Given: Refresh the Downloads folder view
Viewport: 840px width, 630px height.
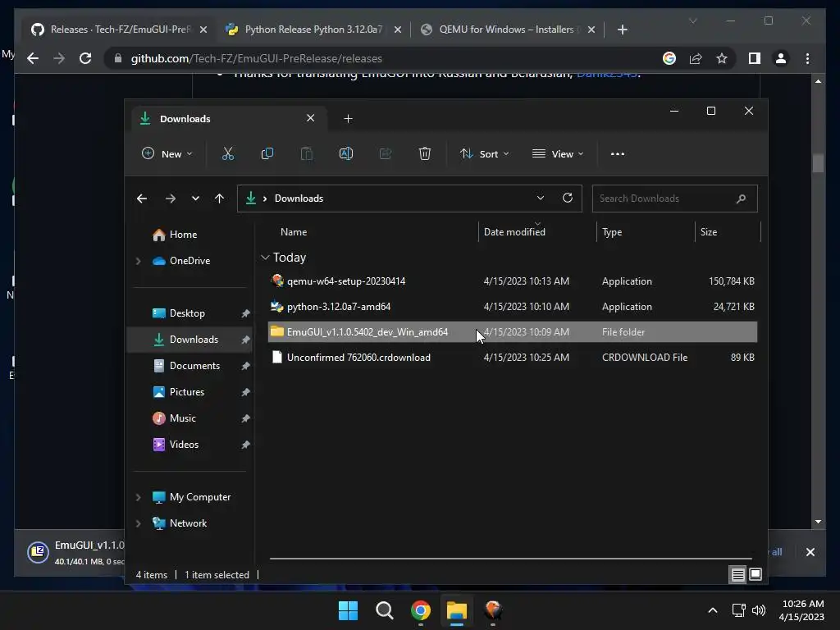Looking at the screenshot, I should [568, 199].
